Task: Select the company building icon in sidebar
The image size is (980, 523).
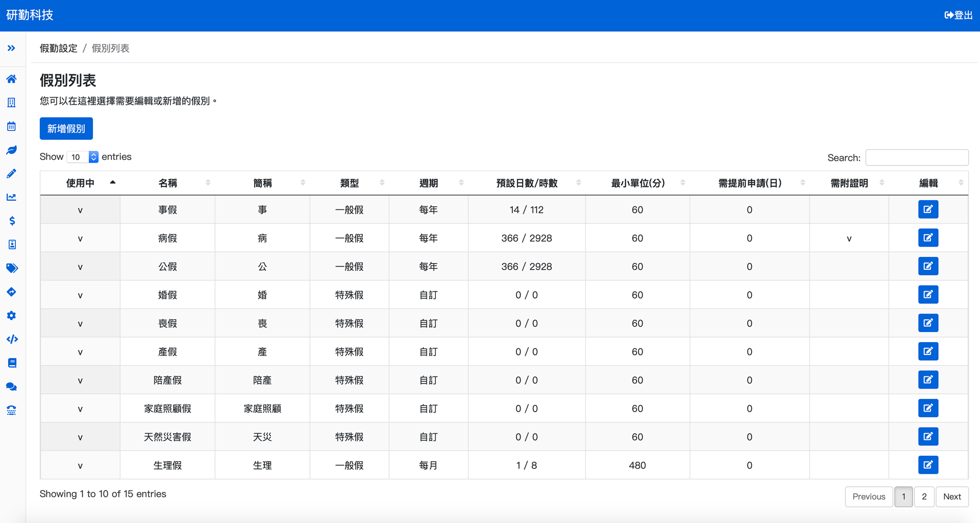Action: click(x=11, y=103)
